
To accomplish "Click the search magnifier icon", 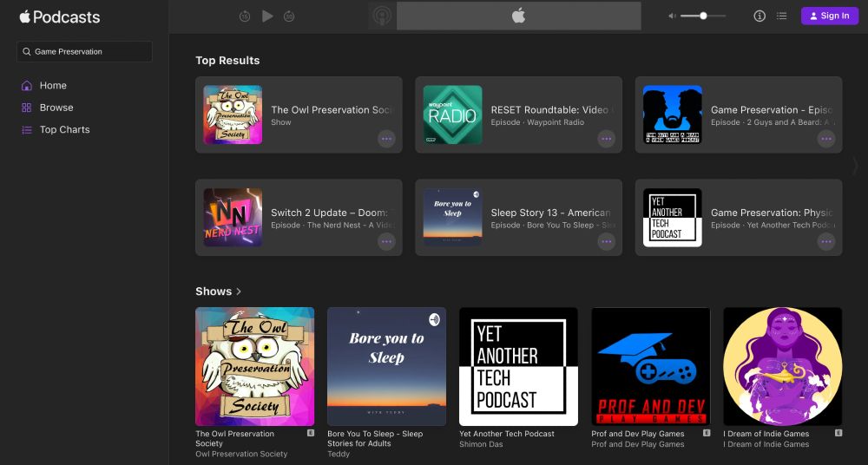I will (x=27, y=51).
